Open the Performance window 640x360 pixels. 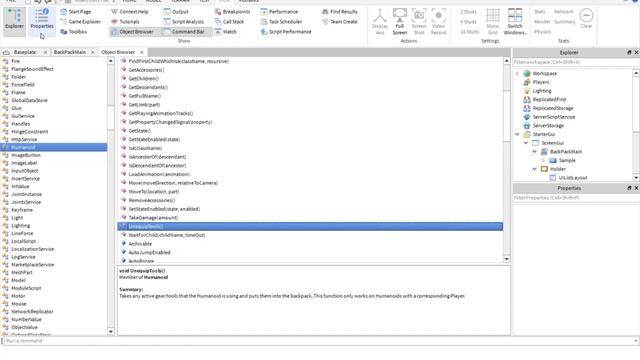click(x=279, y=12)
